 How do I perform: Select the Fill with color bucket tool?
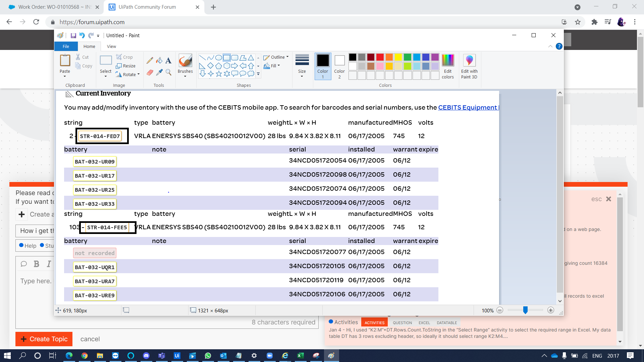coord(159,61)
